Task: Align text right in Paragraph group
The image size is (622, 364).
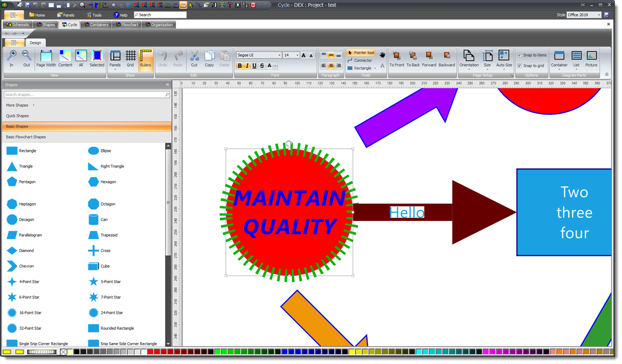Action: pyautogui.click(x=339, y=66)
